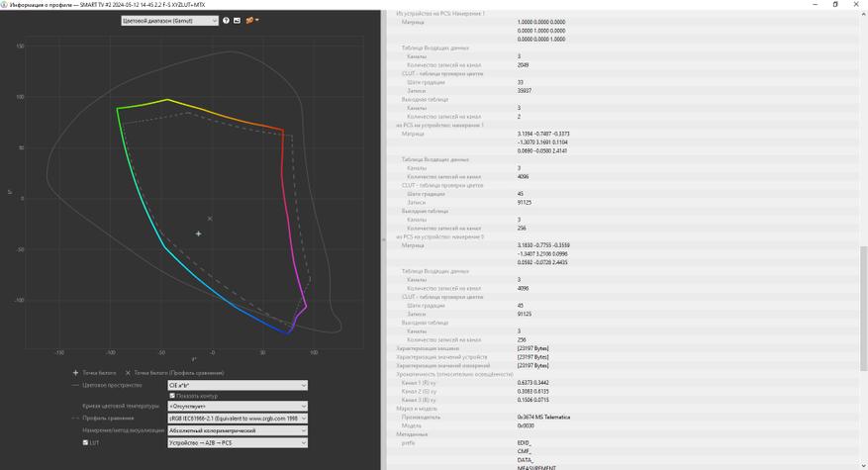This screenshot has height=470, width=868.
Task: Click the splitter handle between plot and info
Action: [383, 239]
